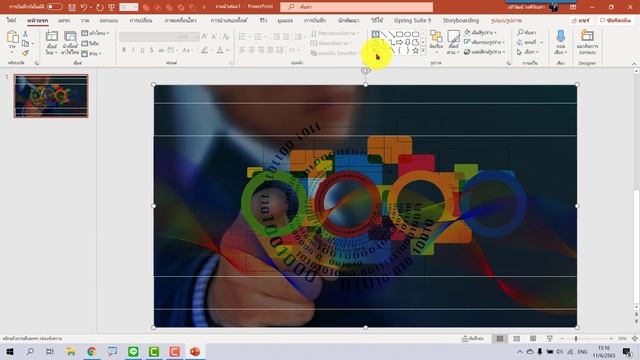The image size is (640, 360).
Task: Start slideshow from beginning icon in title bar
Action: pos(111,7)
